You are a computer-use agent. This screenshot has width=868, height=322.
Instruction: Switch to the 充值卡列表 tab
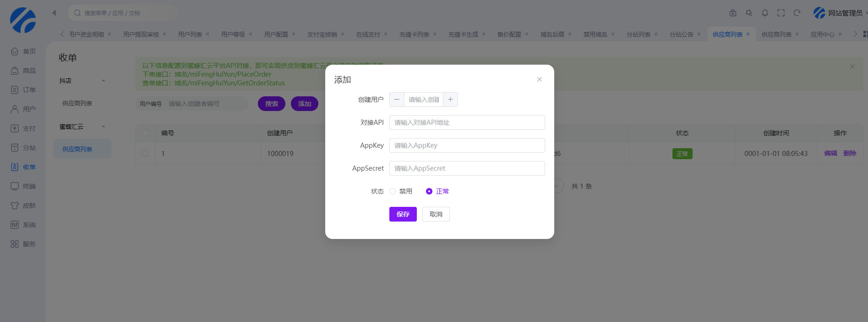[x=414, y=34]
